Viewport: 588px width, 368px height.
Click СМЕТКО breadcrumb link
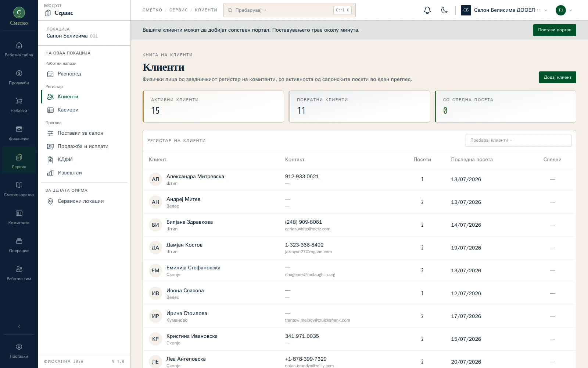[x=152, y=10]
